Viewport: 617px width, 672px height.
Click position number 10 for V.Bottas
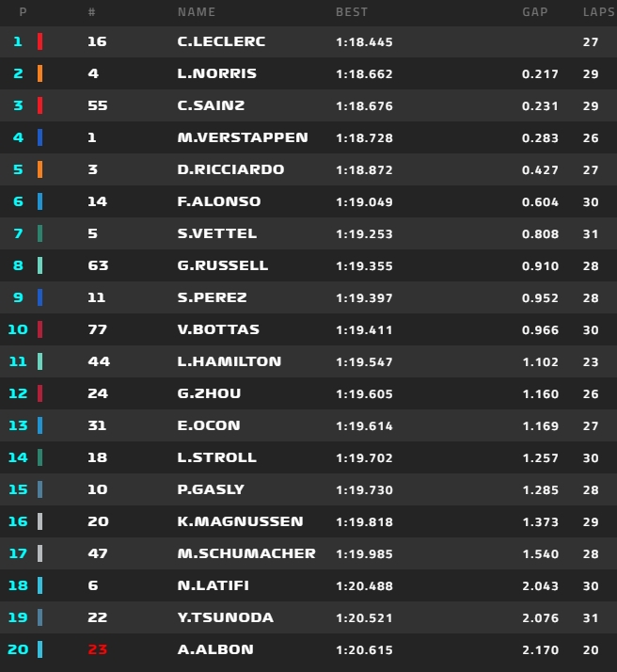click(18, 329)
